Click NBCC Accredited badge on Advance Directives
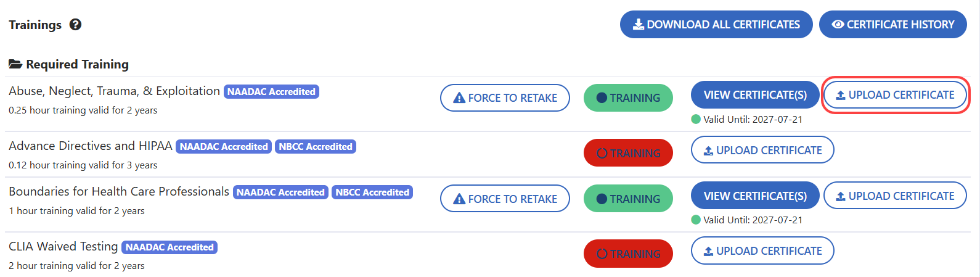This screenshot has height=277, width=980. pos(316,147)
